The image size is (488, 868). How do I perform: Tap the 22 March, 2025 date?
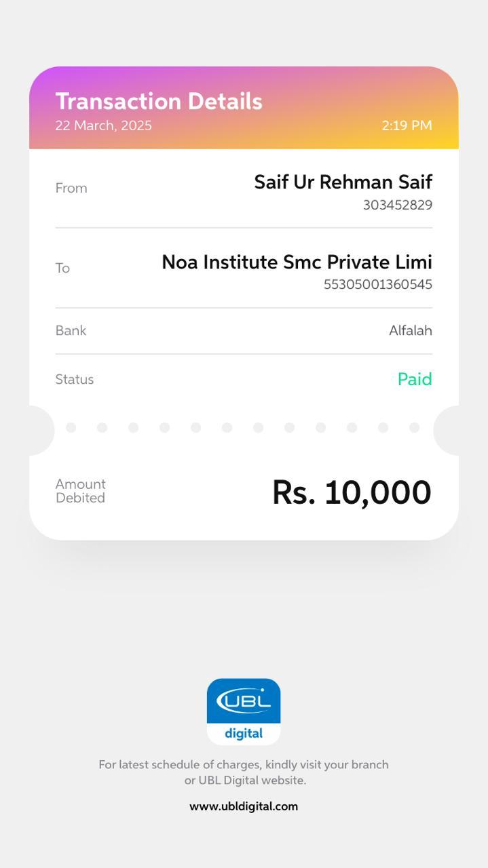[104, 125]
